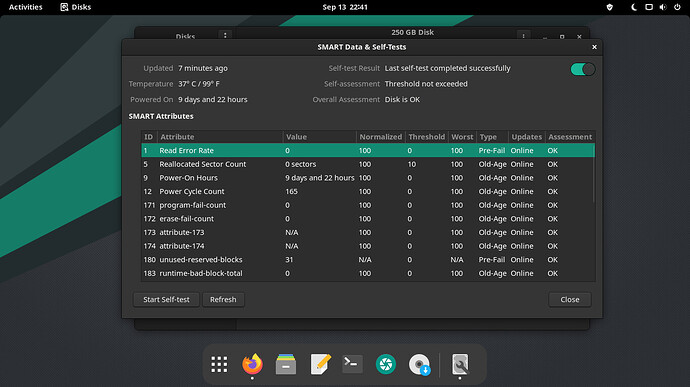Viewport: 690px width, 387px height.
Task: Click the temperature reading 37° C / 99° F
Action: click(x=199, y=84)
